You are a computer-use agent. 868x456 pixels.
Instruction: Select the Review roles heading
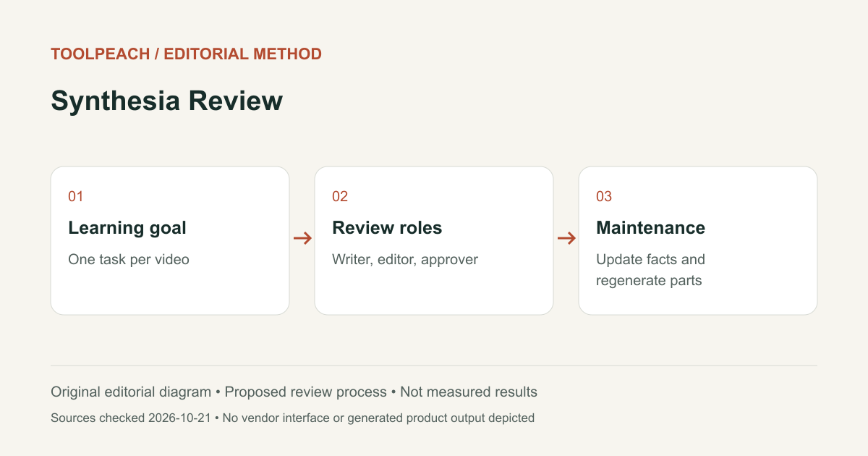point(387,228)
